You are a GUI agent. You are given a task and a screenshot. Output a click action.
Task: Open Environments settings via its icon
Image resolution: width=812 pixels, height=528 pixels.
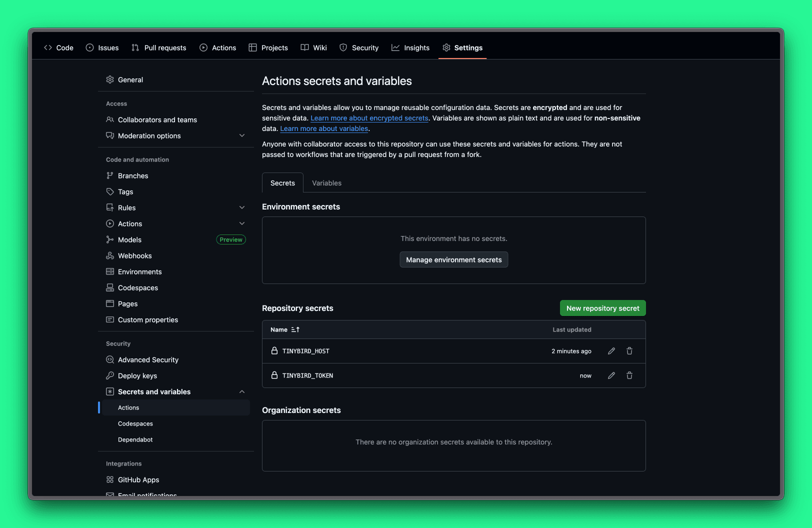[110, 271]
